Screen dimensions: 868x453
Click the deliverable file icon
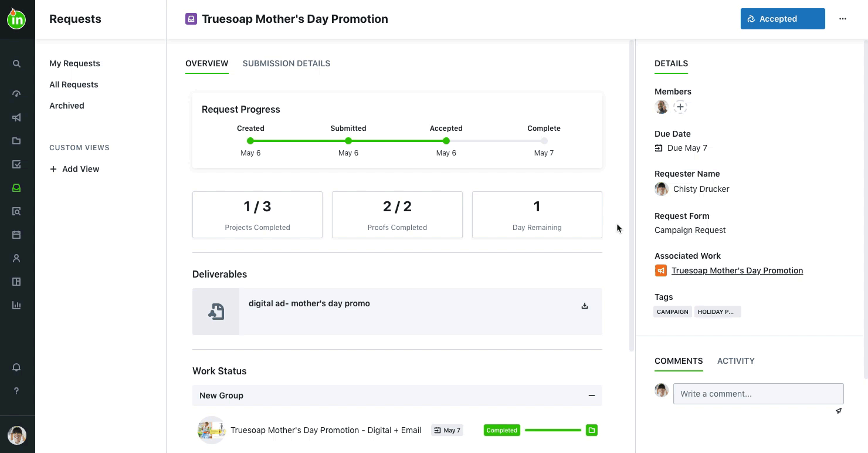coord(216,312)
